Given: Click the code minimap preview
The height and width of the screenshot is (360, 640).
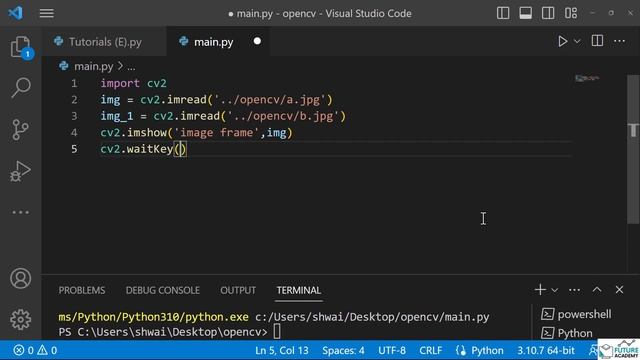Looking at the screenshot, I should click(x=587, y=78).
